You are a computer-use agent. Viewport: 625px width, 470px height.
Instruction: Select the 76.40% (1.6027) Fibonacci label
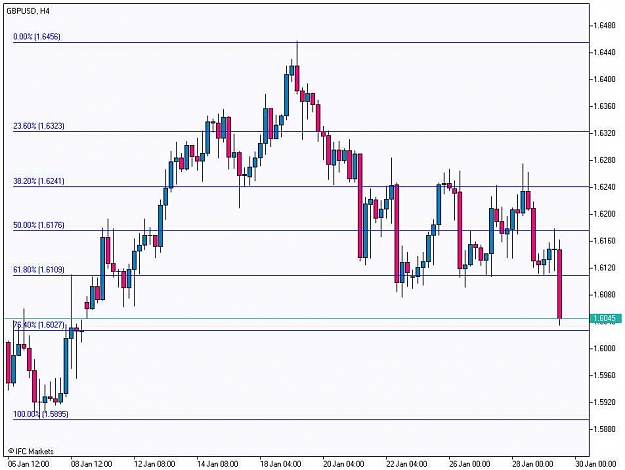(x=39, y=325)
